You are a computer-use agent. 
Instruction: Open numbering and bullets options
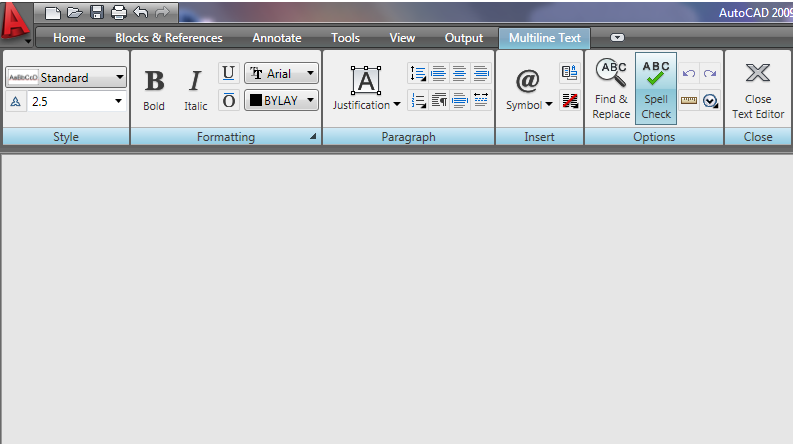(x=418, y=100)
